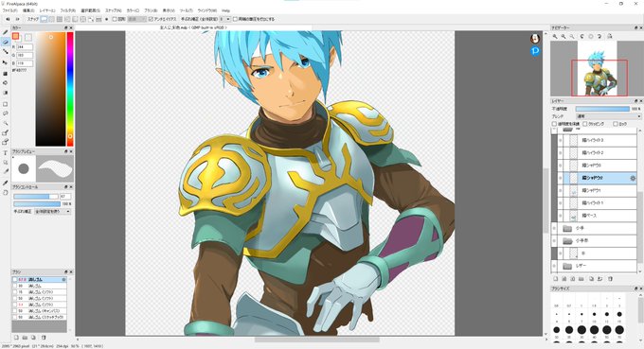Open the layer blend mode dropdown
This screenshot has width=644, height=349.
pos(608,116)
